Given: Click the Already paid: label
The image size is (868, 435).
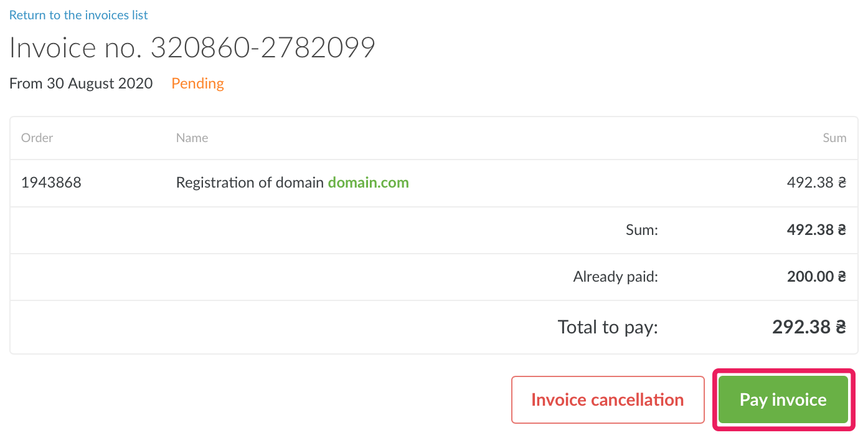Looking at the screenshot, I should [x=615, y=277].
